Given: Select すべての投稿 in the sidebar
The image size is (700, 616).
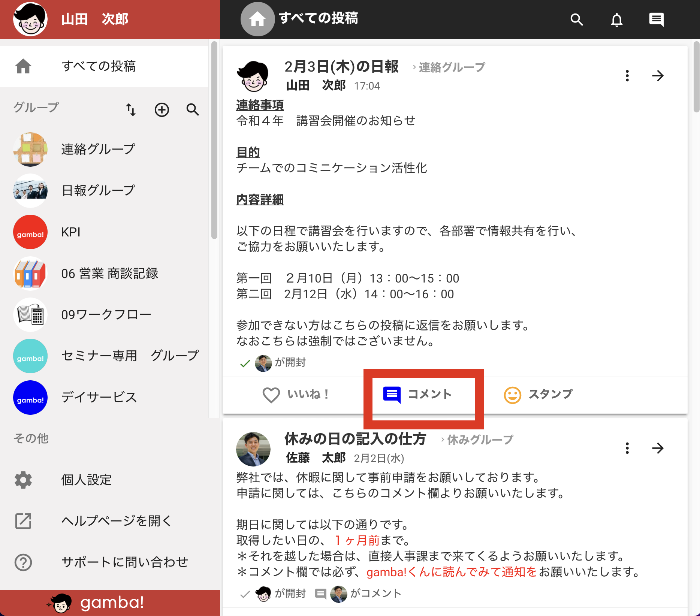Looking at the screenshot, I should [104, 66].
